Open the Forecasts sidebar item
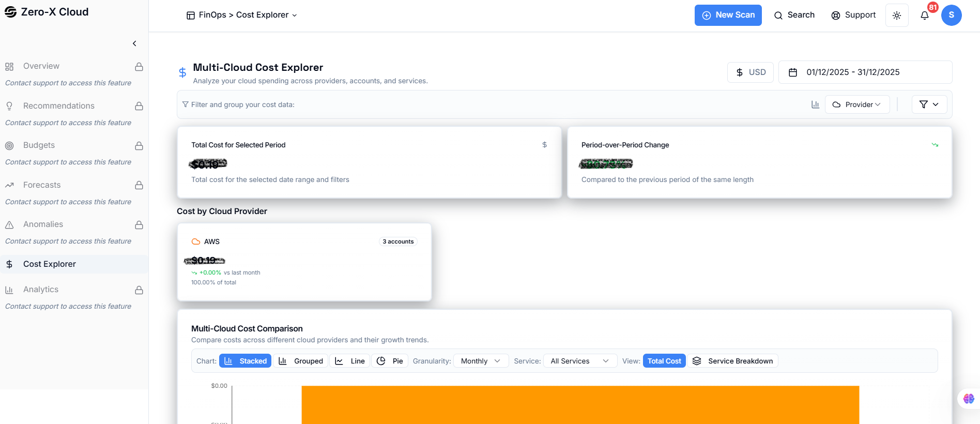980x424 pixels. [x=74, y=185]
